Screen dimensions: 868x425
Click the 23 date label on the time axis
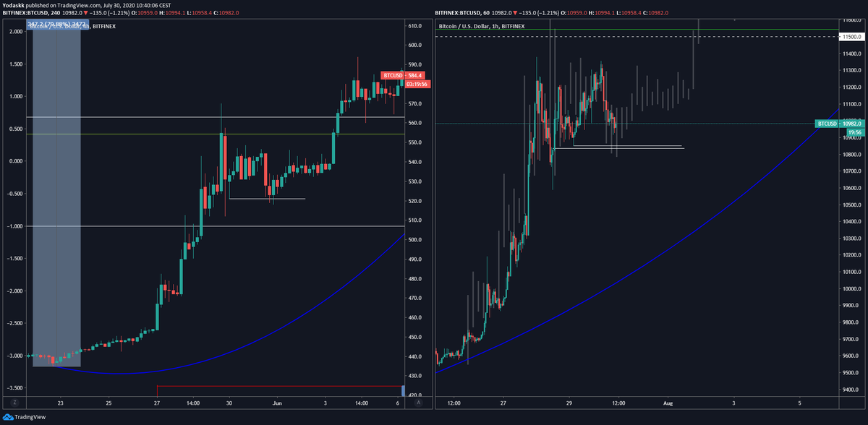coord(61,403)
